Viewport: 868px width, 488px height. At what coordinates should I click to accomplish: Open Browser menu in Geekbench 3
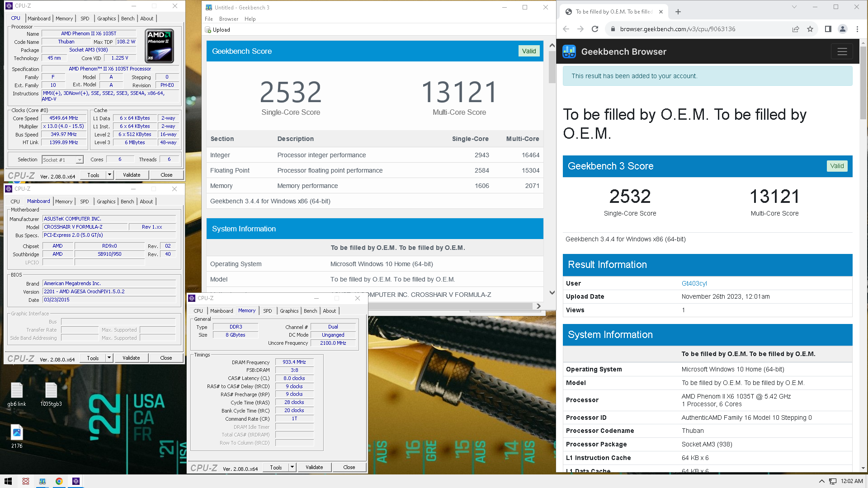(x=229, y=19)
